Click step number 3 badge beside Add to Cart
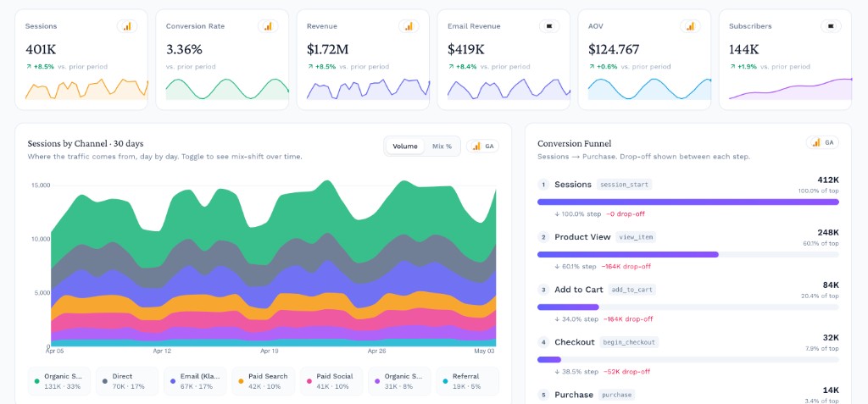The image size is (868, 404). [x=543, y=290]
